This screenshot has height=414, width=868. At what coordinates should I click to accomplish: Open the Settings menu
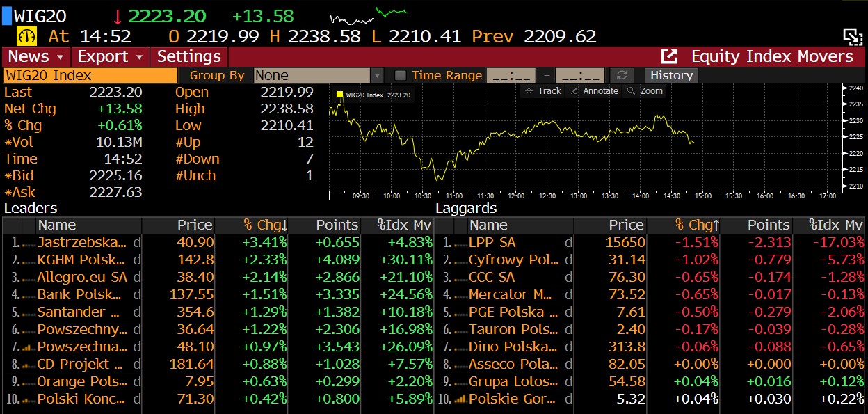(189, 56)
